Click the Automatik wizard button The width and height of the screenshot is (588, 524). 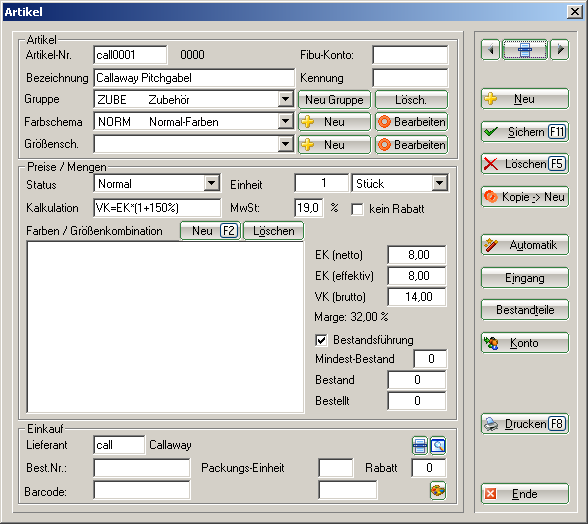point(525,245)
